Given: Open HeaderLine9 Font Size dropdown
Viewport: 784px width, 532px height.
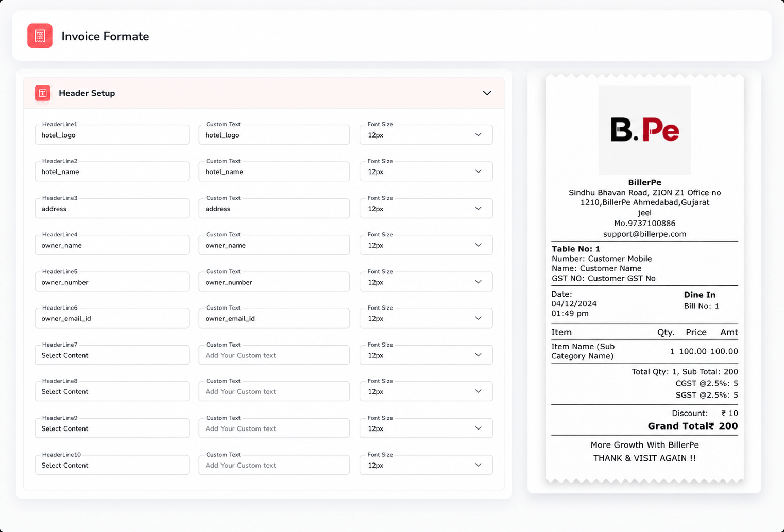Looking at the screenshot, I should (426, 428).
